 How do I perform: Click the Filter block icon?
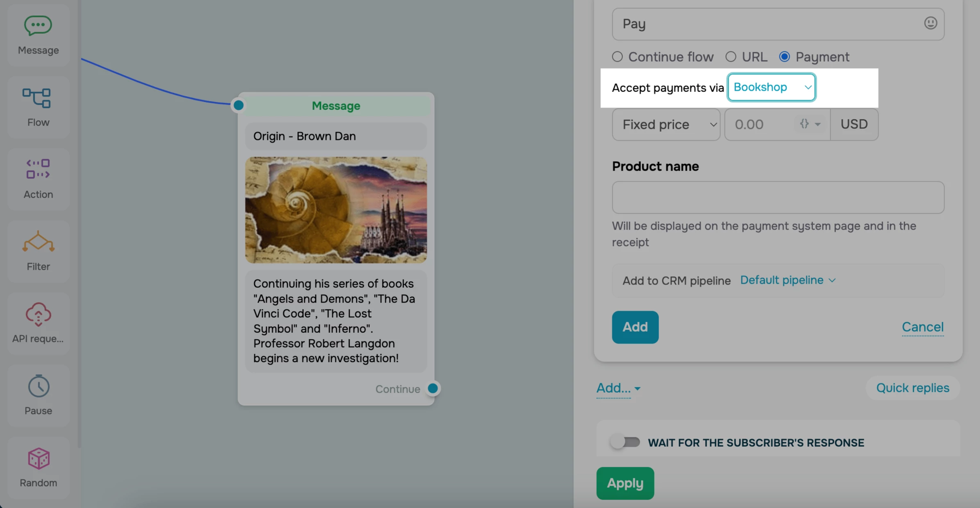pyautogui.click(x=38, y=242)
